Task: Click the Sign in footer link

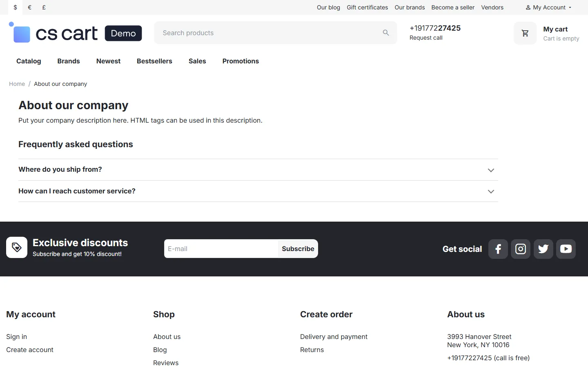Action: [16, 337]
